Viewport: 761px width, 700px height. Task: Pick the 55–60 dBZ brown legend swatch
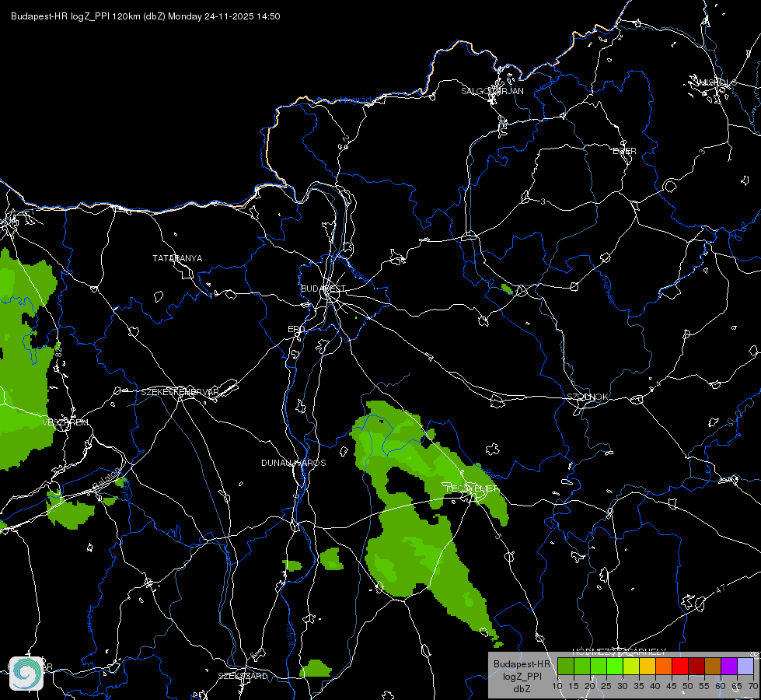coord(713,666)
